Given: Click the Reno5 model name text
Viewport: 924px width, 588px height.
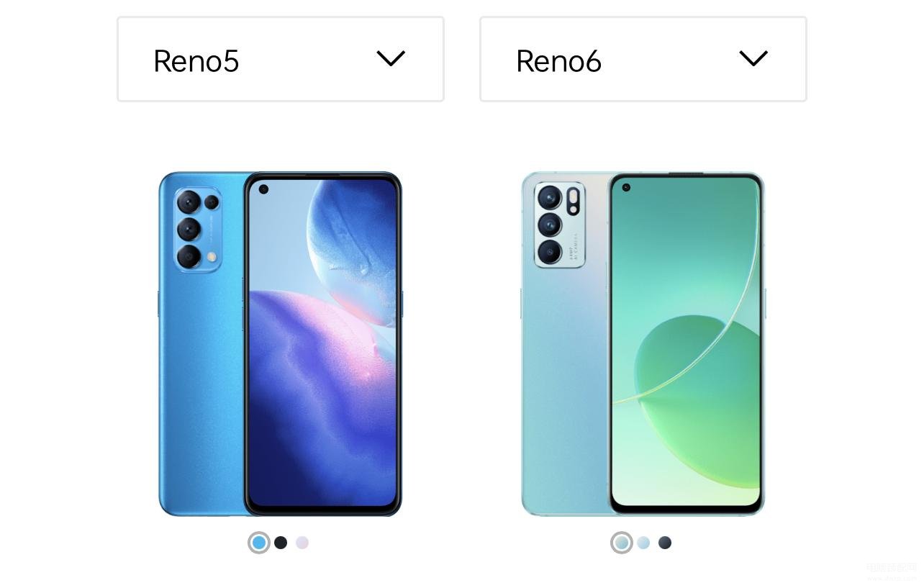Looking at the screenshot, I should tap(196, 61).
